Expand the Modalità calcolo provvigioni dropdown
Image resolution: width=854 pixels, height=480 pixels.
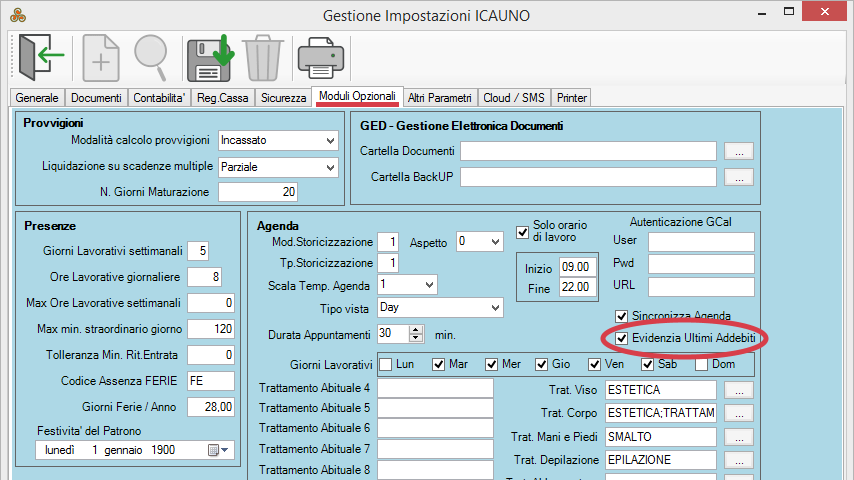click(x=331, y=140)
